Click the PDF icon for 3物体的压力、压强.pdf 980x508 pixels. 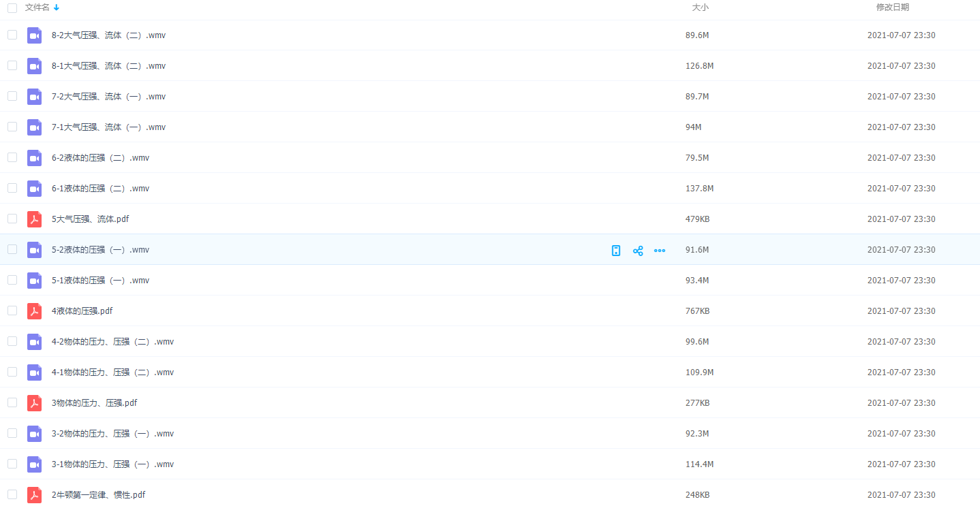tap(34, 403)
